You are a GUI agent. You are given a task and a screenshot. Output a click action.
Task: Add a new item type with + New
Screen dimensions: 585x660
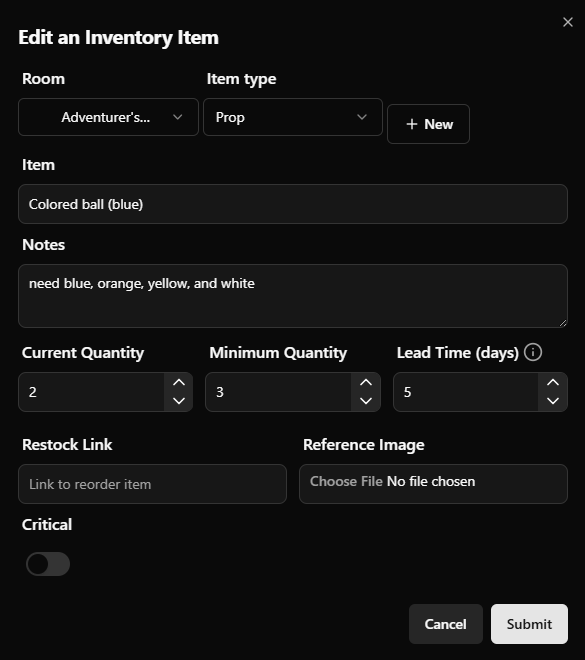pyautogui.click(x=428, y=124)
